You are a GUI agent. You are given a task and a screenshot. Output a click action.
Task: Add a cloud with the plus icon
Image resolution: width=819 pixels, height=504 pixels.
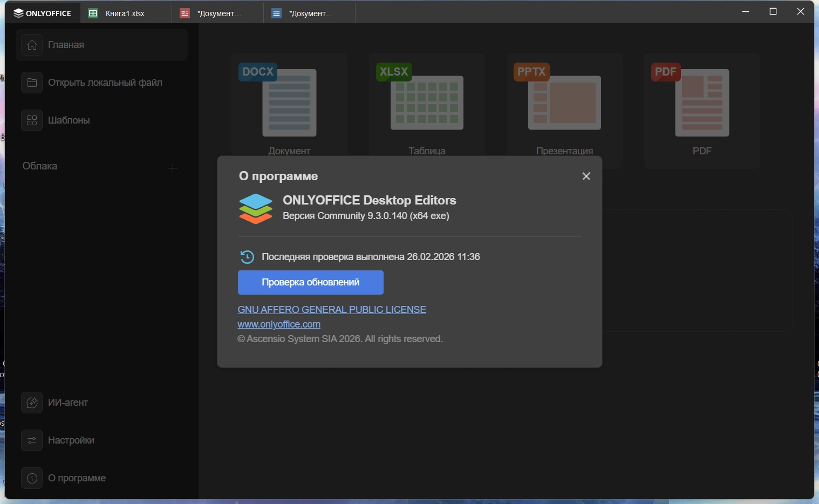coord(173,168)
